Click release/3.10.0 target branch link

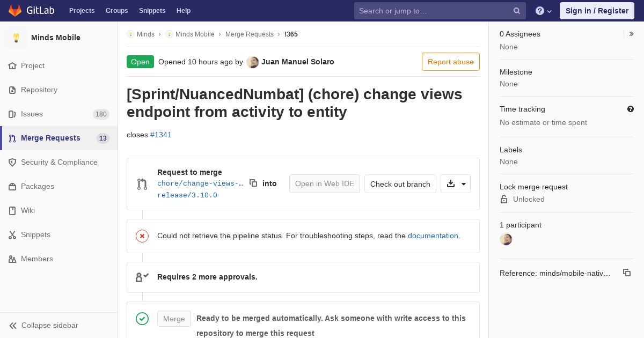pyautogui.click(x=187, y=195)
